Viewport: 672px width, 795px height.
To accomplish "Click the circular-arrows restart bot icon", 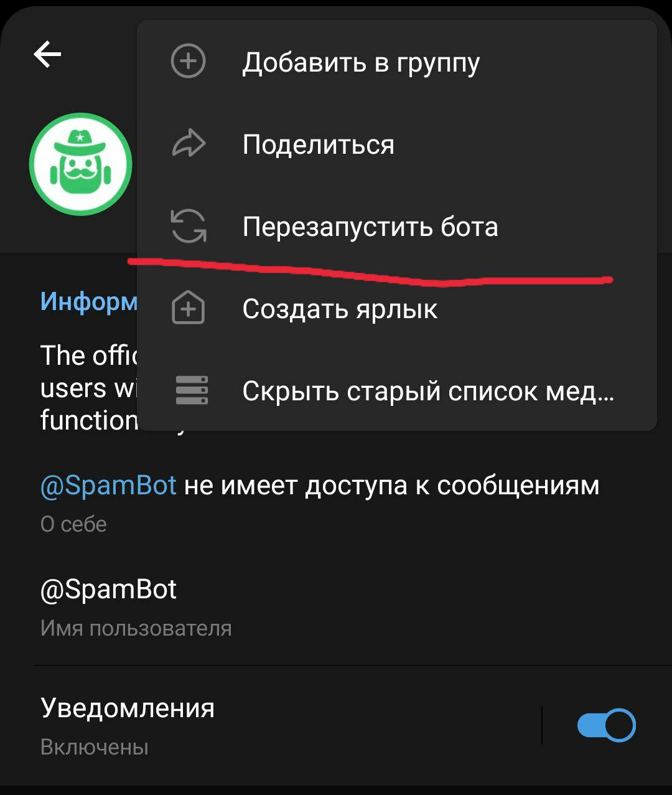I will [188, 226].
